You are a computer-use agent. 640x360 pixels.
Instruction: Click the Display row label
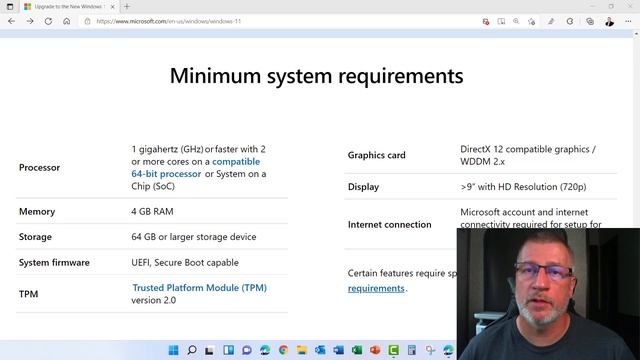pos(363,187)
